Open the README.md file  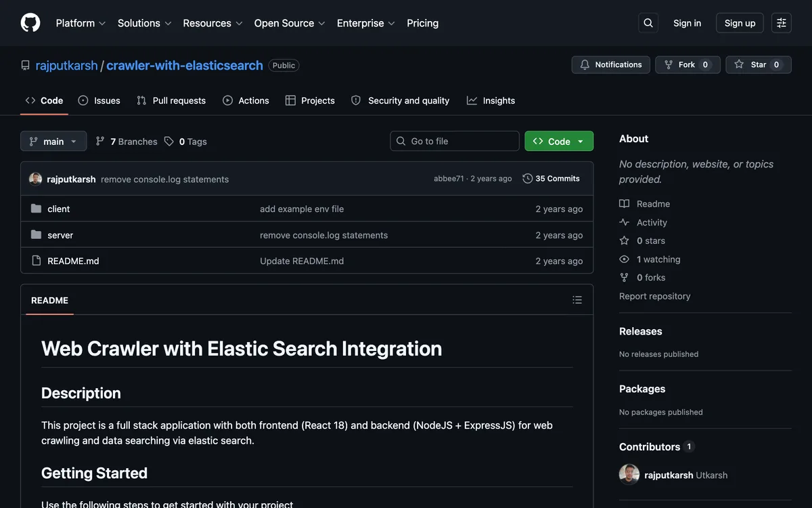(73, 261)
